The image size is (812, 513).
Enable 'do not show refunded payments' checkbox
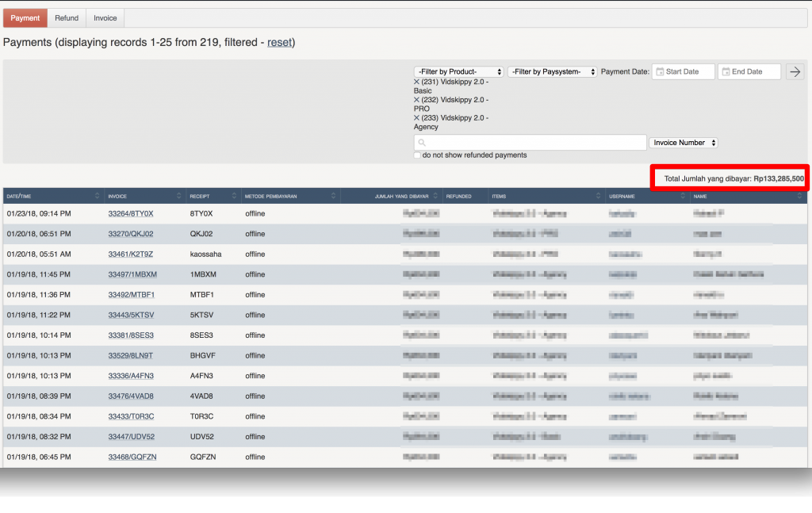coord(418,155)
